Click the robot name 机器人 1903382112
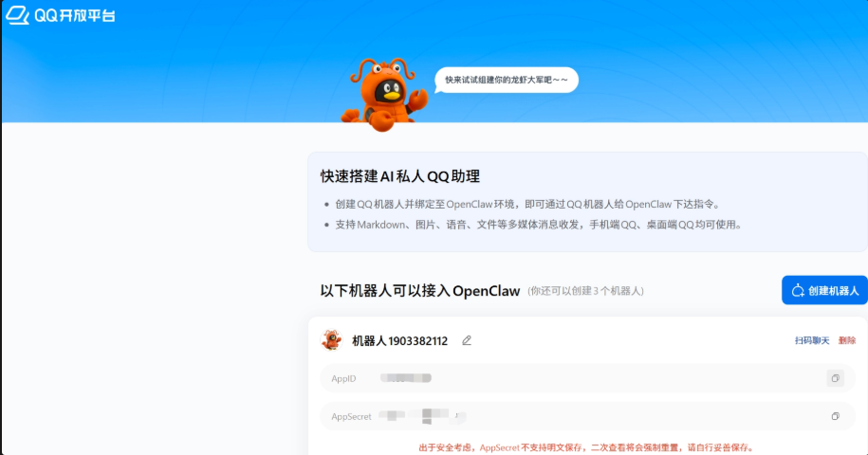 [x=399, y=340]
